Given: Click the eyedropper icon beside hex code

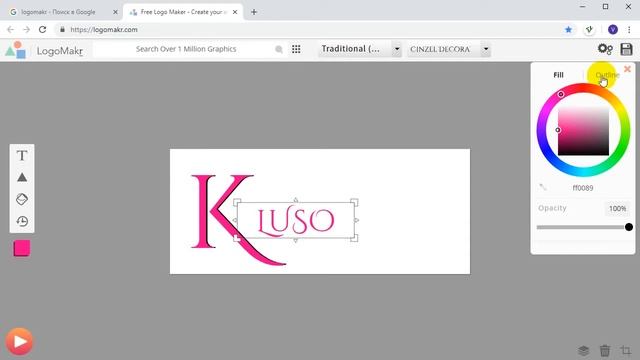Looking at the screenshot, I should click(542, 187).
